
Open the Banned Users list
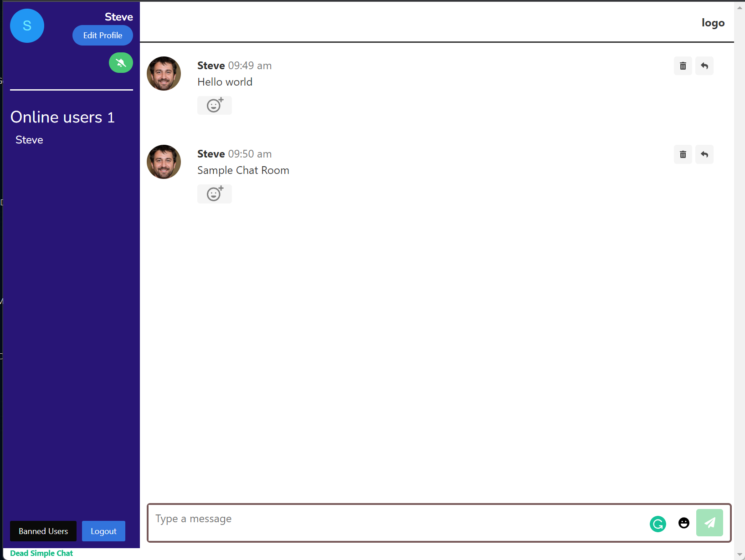pyautogui.click(x=43, y=531)
